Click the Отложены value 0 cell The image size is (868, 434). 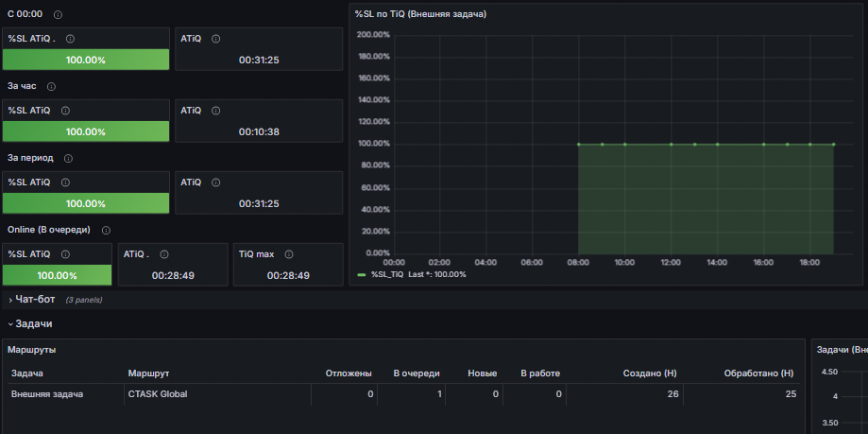coord(344,394)
